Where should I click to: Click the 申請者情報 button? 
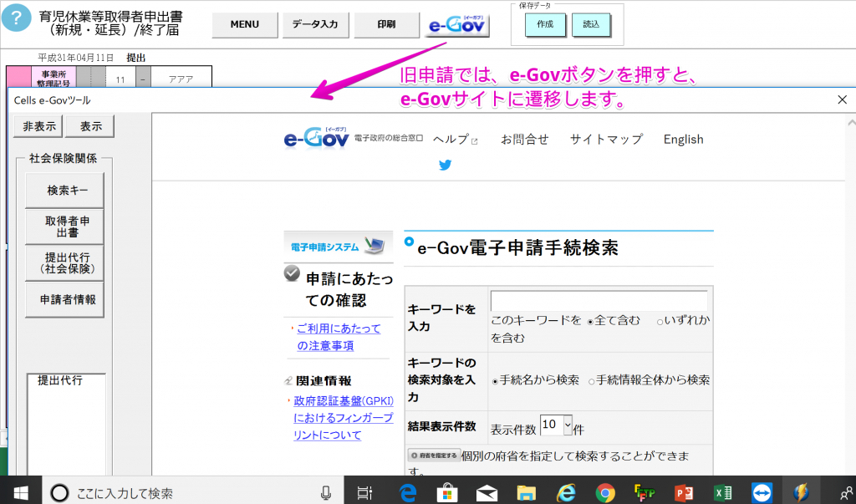coord(65,299)
